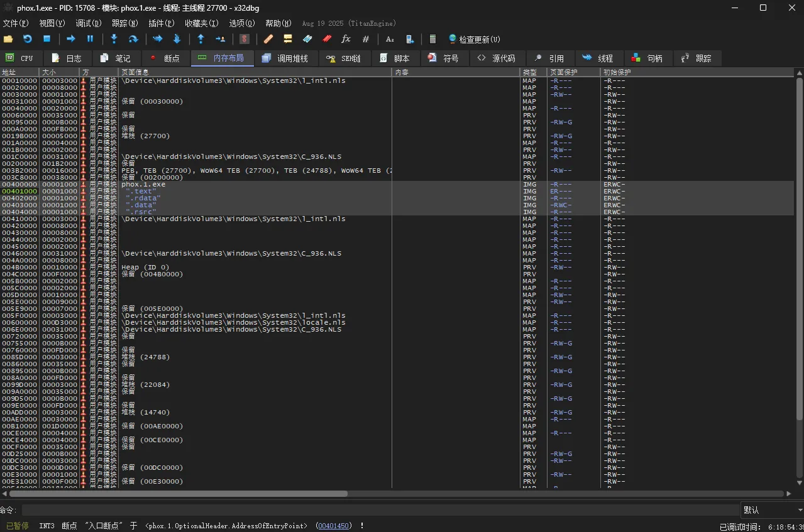804x532 pixels.
Task: Click the execute till return icon
Action: coord(201,39)
